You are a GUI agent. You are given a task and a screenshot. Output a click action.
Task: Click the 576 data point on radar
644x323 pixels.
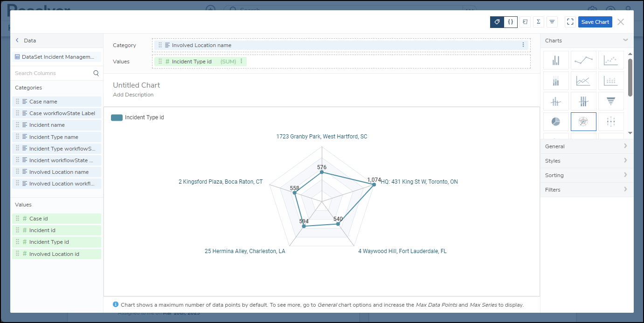pyautogui.click(x=321, y=172)
